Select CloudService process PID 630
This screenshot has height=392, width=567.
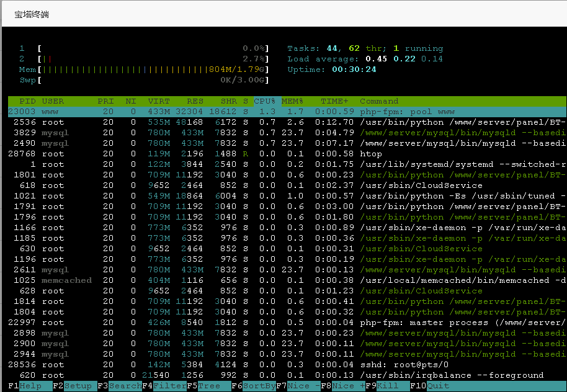pyautogui.click(x=287, y=249)
